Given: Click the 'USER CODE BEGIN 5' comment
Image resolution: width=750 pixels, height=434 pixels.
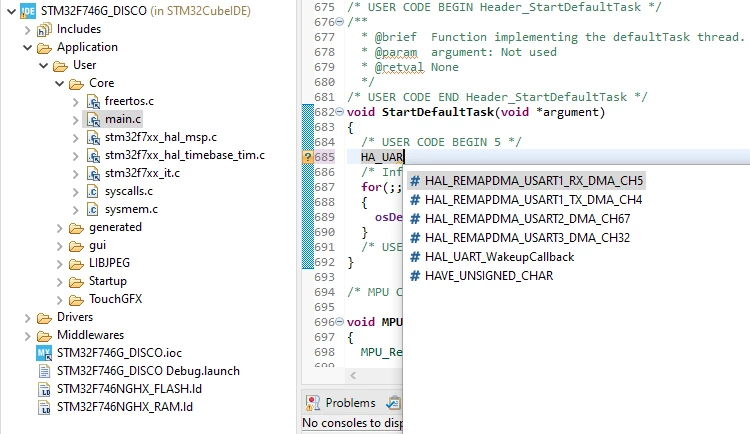Looking at the screenshot, I should point(441,142).
